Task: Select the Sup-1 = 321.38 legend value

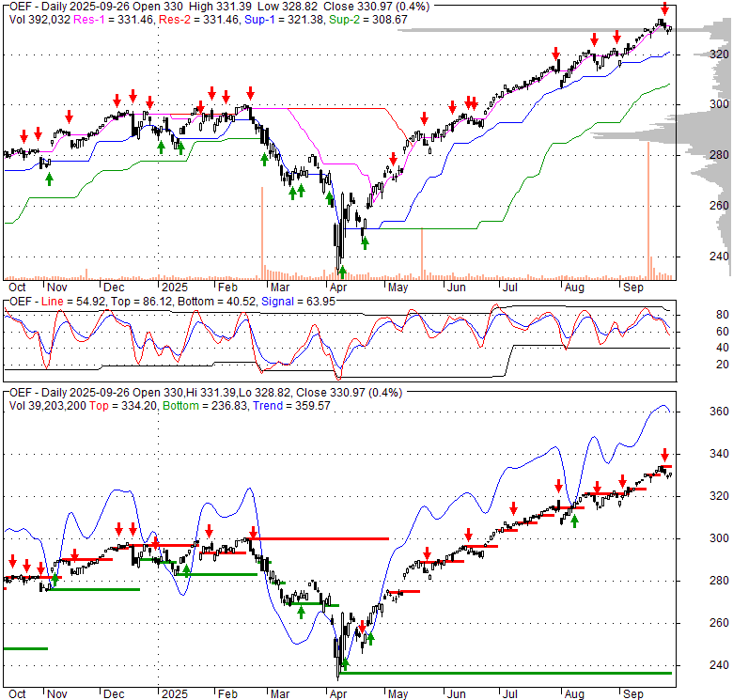Action: [284, 20]
